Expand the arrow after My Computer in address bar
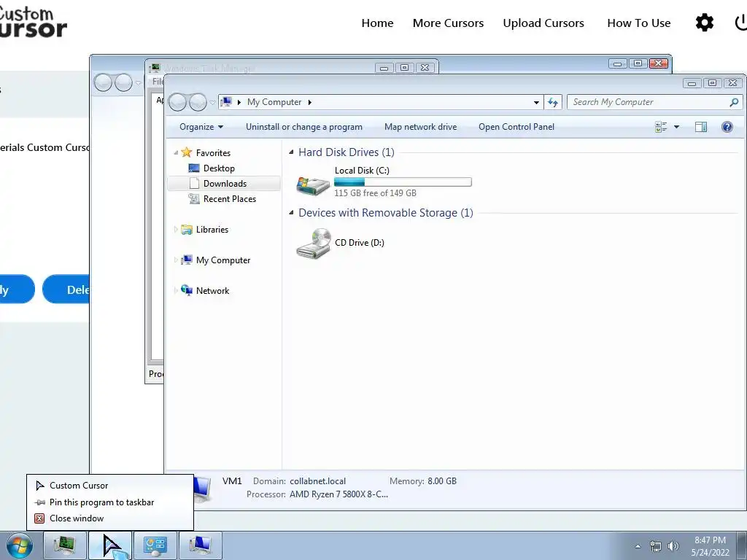This screenshot has width=747, height=560. click(309, 102)
